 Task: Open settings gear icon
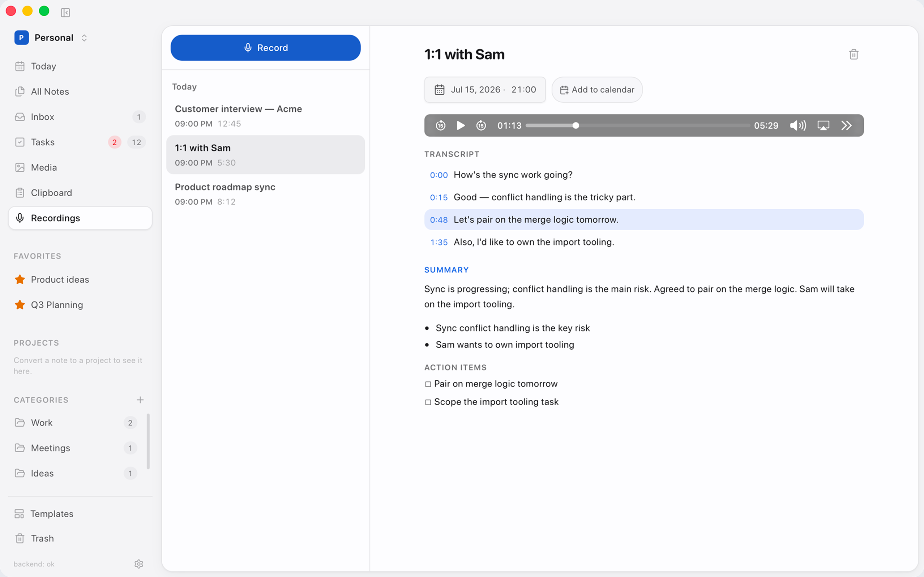pos(138,564)
